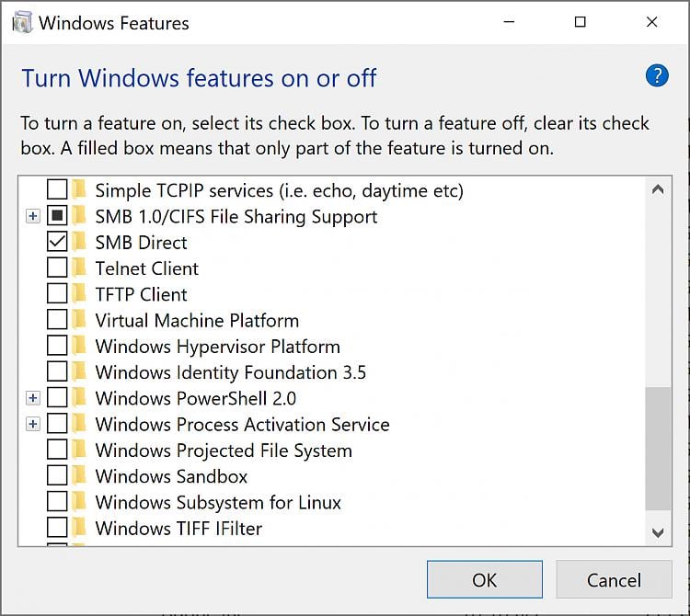The image size is (690, 616).
Task: Expand SMB 1.0/CIFS File Sharing Support tree
Action: point(33,217)
